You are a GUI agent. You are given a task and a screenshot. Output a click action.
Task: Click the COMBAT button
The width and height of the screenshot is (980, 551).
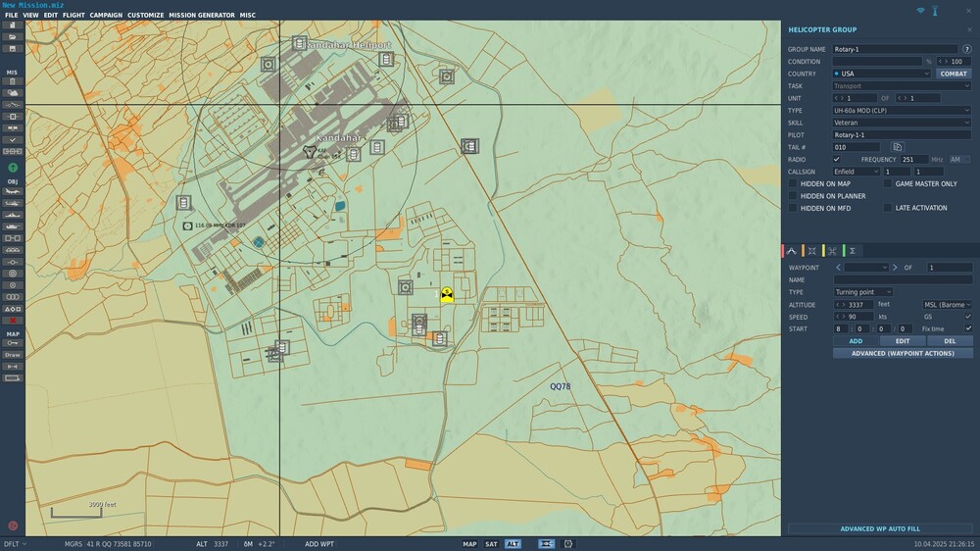coord(954,74)
